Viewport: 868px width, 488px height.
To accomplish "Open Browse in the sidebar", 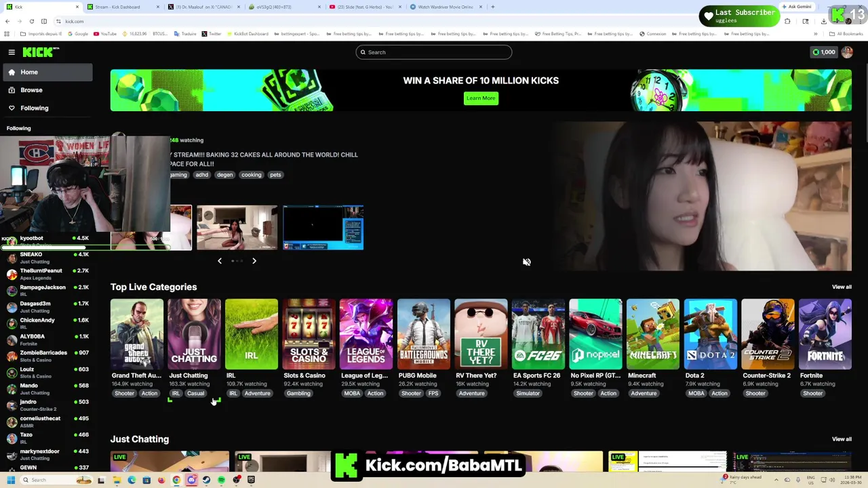I will coord(47,89).
